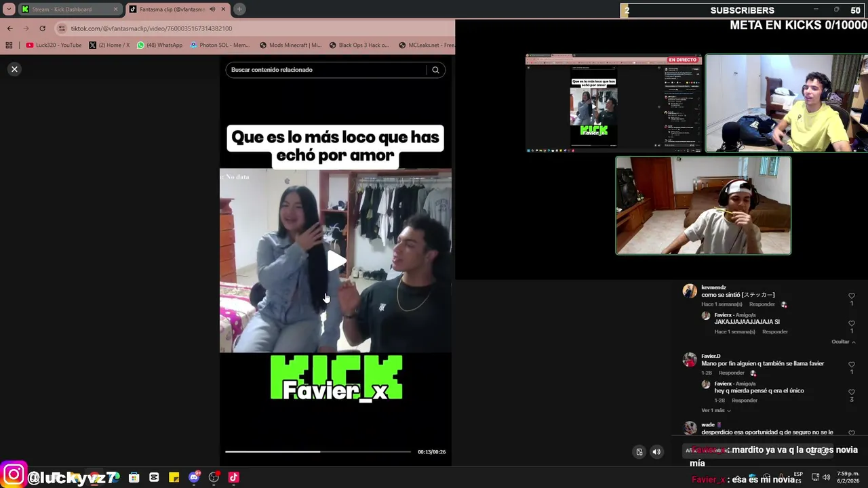Click creator-liked badge under Favier.D's comment
868x488 pixels.
click(753, 373)
